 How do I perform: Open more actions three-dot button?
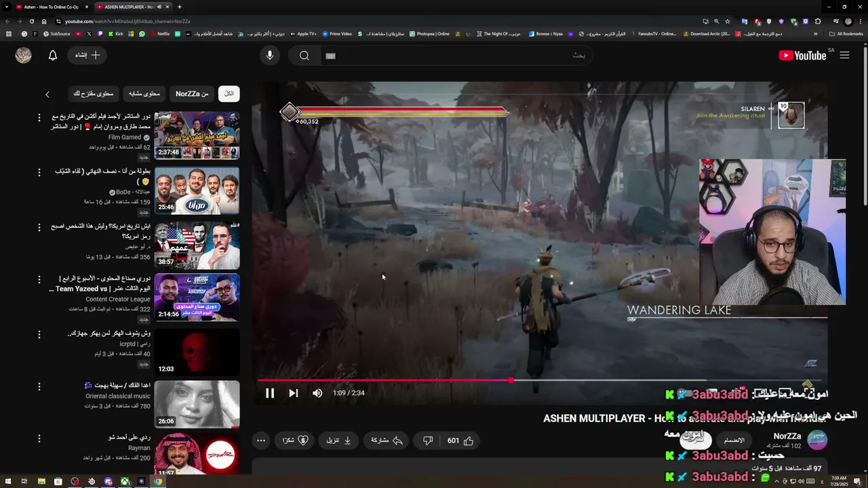point(260,441)
